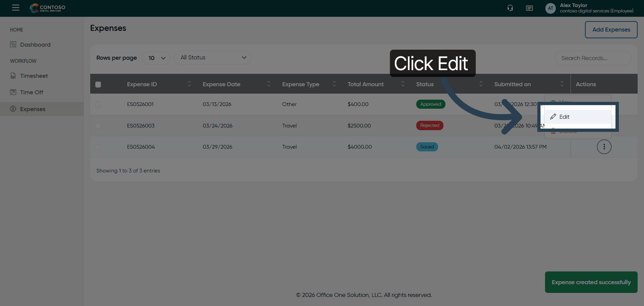The image size is (644, 306).
Task: Open the hamburger navigation menu
Action: (15, 8)
